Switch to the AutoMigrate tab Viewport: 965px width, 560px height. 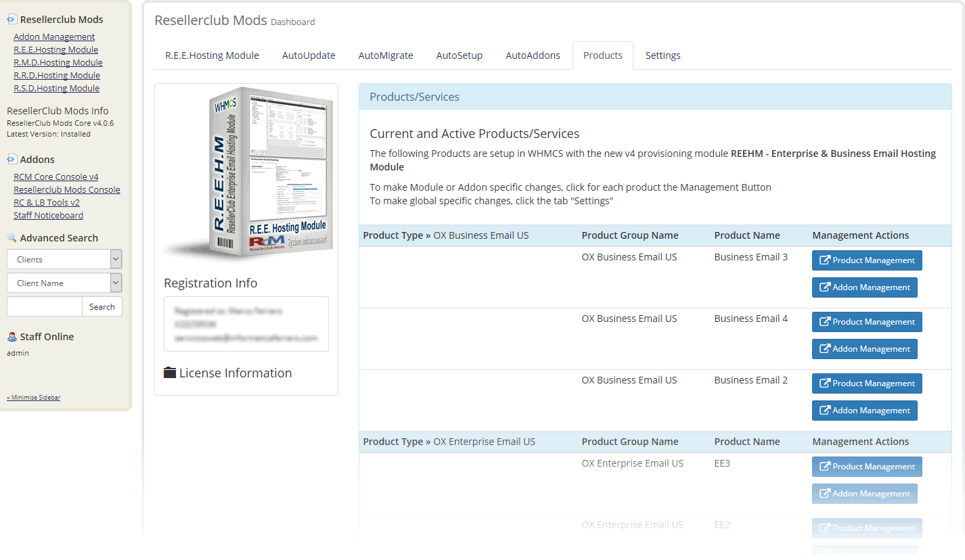coord(386,55)
